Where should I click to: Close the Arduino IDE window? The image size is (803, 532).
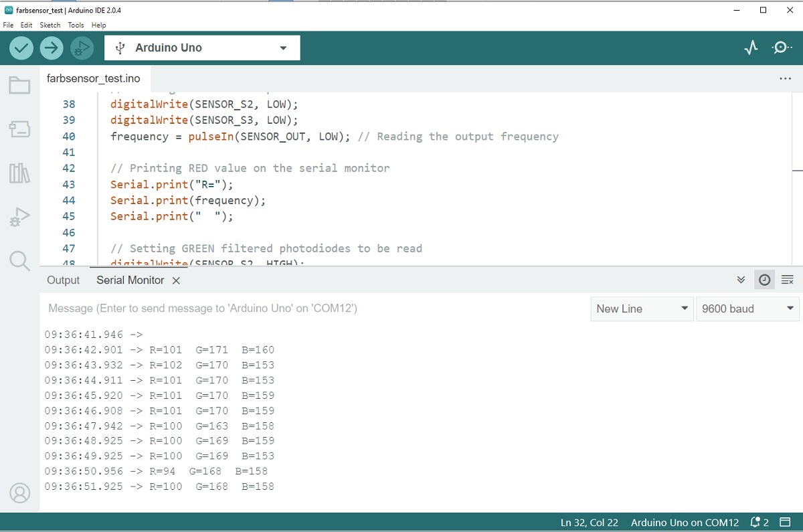(x=790, y=10)
